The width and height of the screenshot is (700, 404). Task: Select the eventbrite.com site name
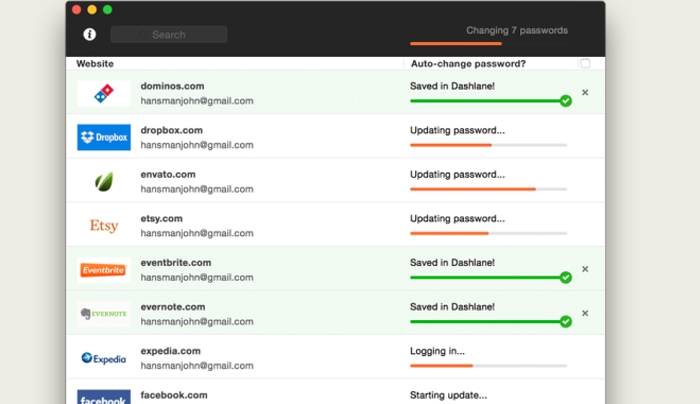click(176, 262)
